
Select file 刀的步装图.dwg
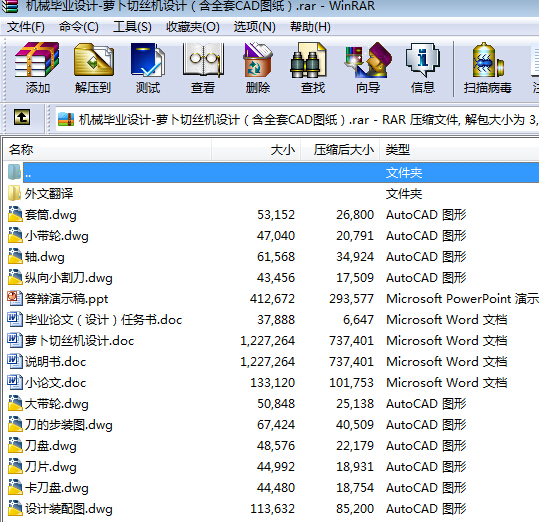(68, 425)
